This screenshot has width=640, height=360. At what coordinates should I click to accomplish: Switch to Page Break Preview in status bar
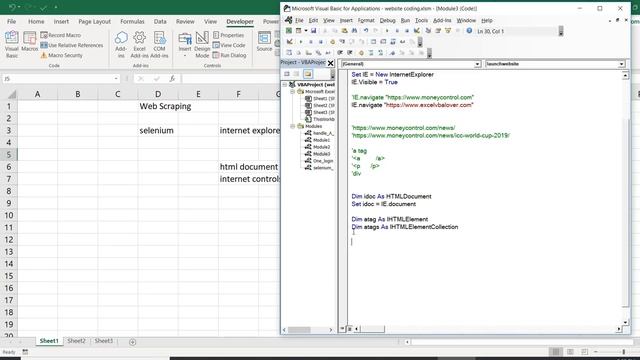pos(584,351)
